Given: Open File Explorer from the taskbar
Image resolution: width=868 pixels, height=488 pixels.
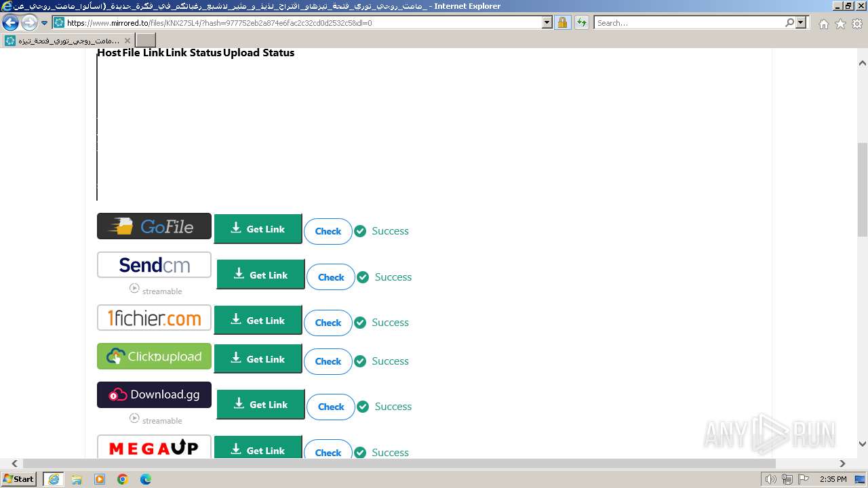Looking at the screenshot, I should [x=77, y=479].
